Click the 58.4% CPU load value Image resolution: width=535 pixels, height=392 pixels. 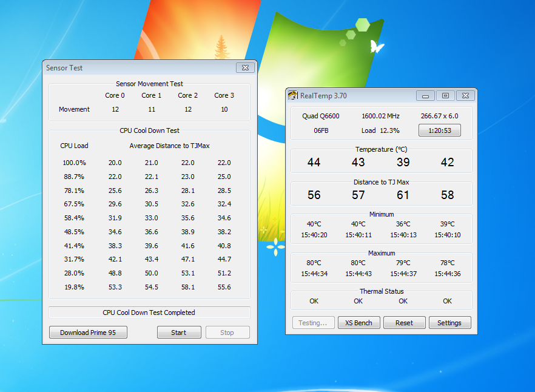pos(74,218)
